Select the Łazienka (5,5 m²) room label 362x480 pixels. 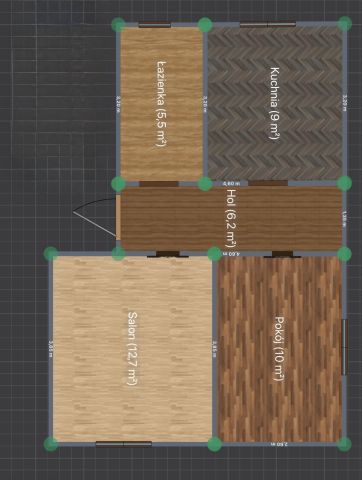pos(161,103)
